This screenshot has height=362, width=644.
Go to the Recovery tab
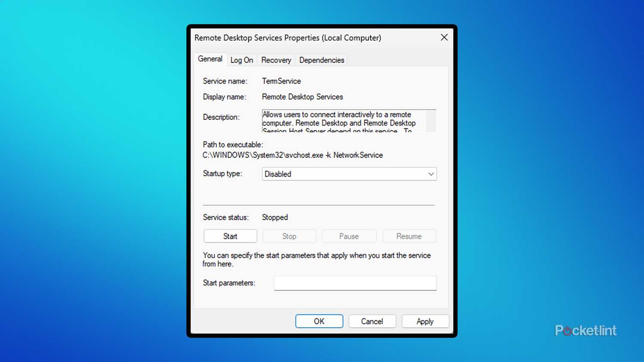pos(276,60)
